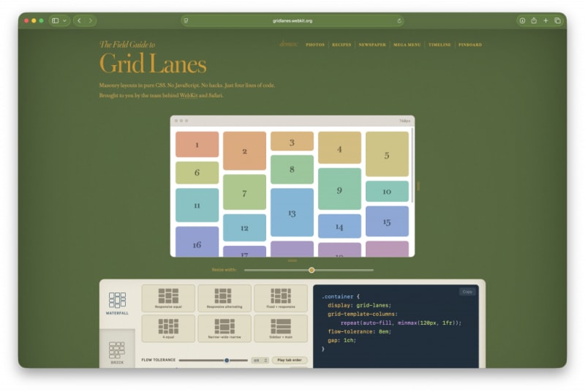The width and height of the screenshot is (585, 392).
Task: Open the Share icon in Safari's toolbar
Action: pyautogui.click(x=534, y=20)
